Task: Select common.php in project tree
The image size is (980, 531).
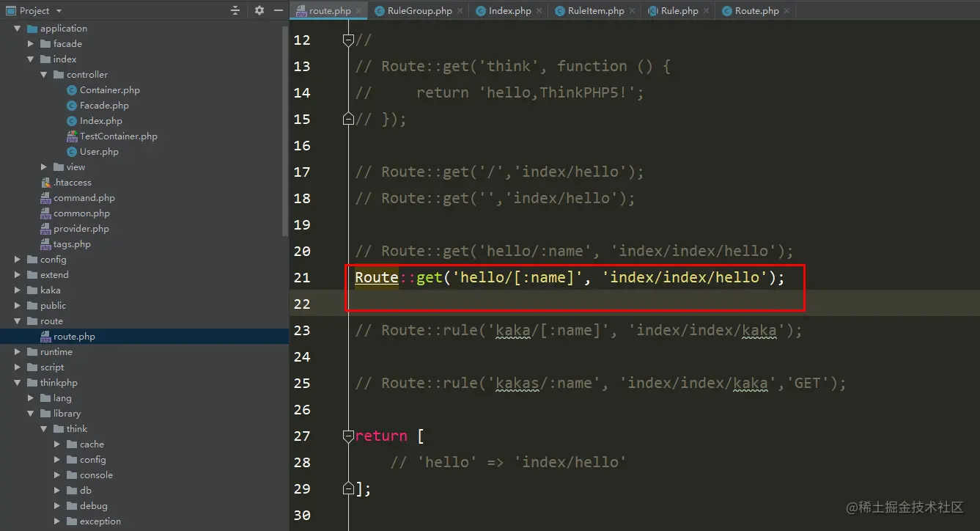Action: pyautogui.click(x=81, y=213)
